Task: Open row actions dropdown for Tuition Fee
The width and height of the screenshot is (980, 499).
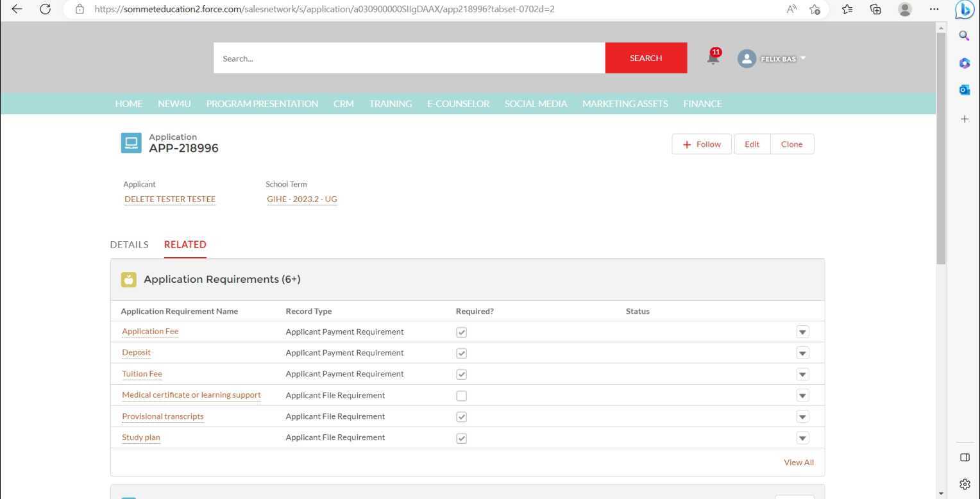Action: pyautogui.click(x=802, y=374)
